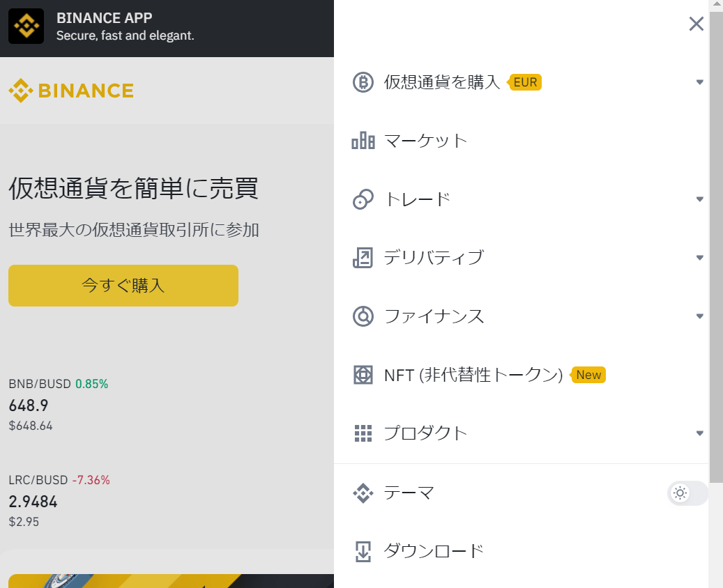
Task: Close the side menu with the X
Action: 697,24
